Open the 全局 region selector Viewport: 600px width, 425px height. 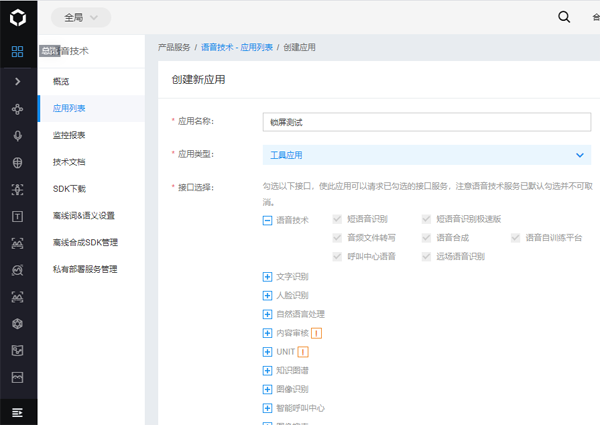(x=80, y=17)
